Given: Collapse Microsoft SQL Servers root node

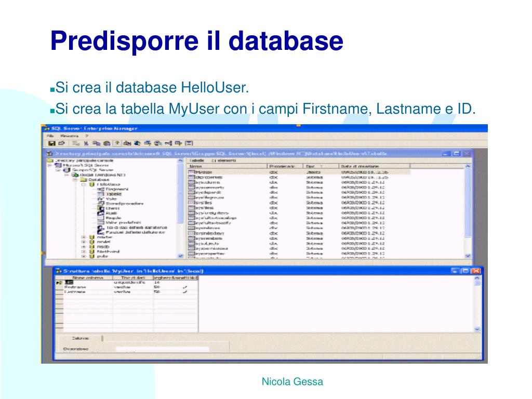Looking at the screenshot, I should [x=50, y=165].
